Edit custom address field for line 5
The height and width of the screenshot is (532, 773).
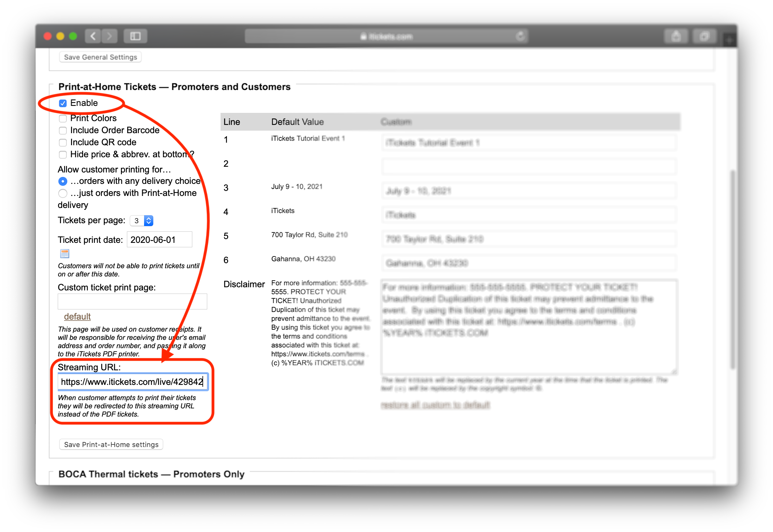(529, 239)
